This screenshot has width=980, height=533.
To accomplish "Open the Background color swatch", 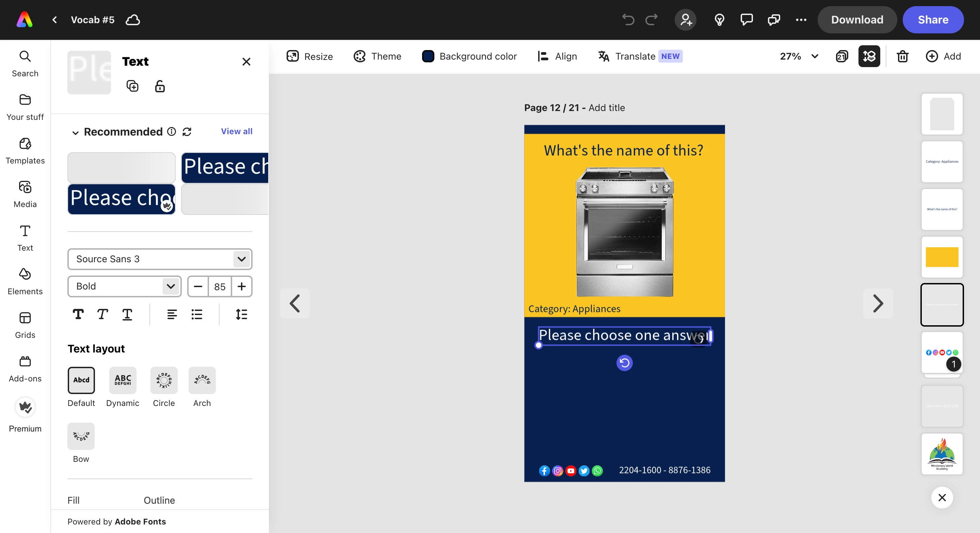I will 428,56.
